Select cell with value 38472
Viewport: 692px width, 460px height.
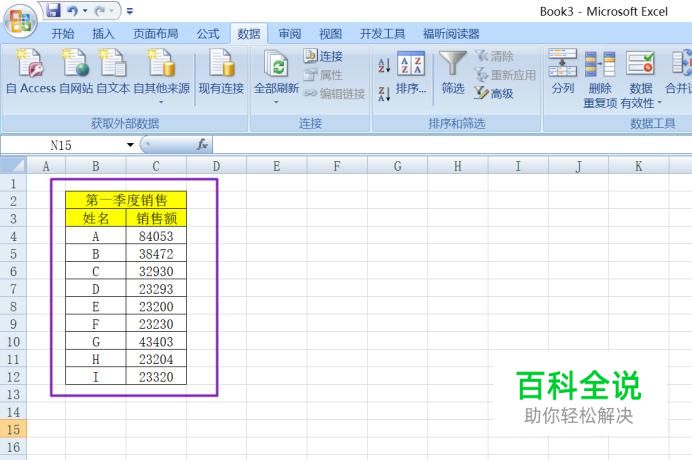tap(156, 254)
